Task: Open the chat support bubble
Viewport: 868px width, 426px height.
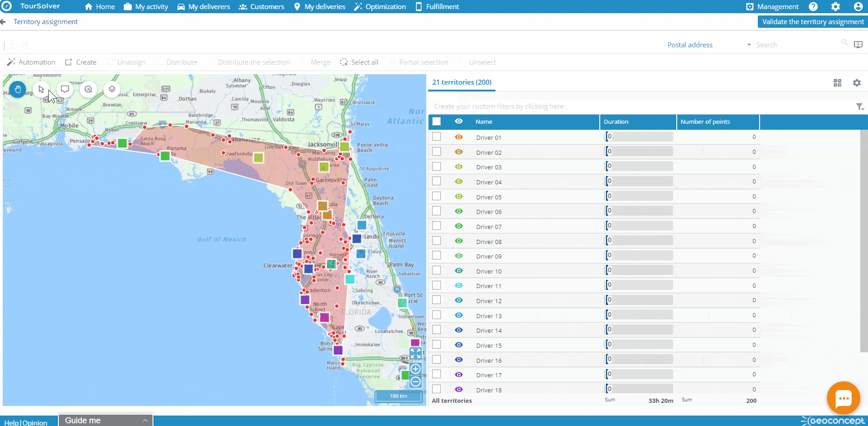Action: click(843, 398)
